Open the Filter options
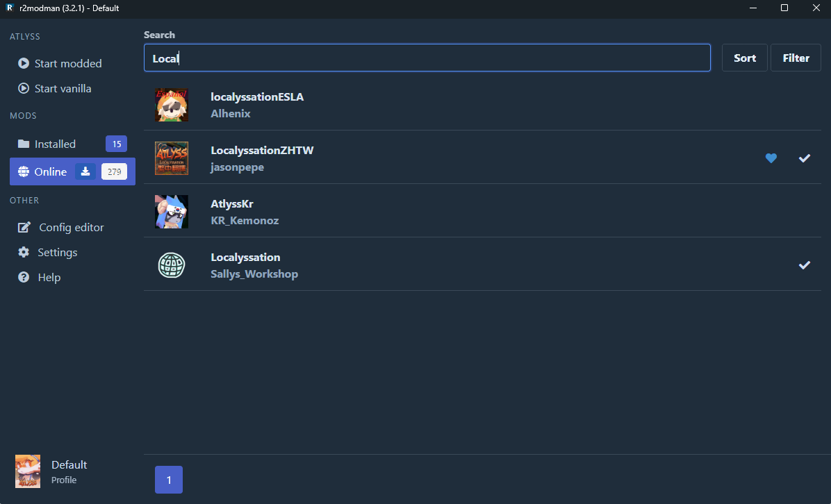 (796, 58)
